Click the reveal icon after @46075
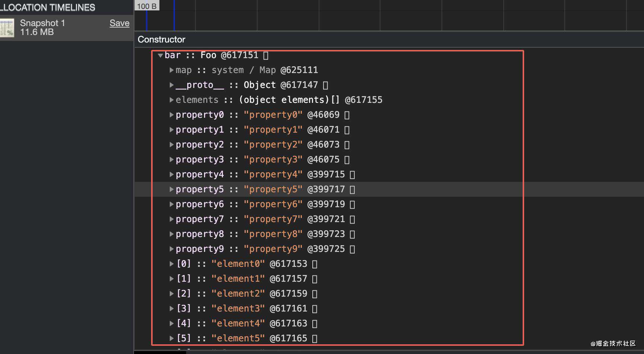 (x=347, y=160)
